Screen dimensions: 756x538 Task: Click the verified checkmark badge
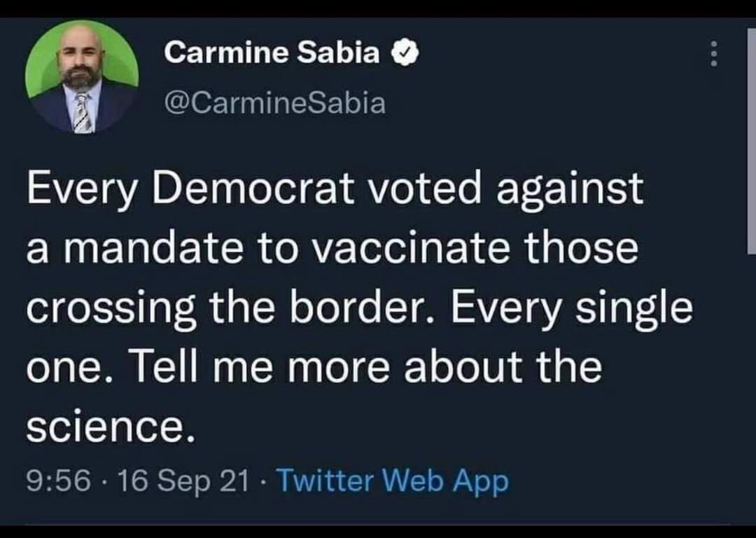click(406, 53)
